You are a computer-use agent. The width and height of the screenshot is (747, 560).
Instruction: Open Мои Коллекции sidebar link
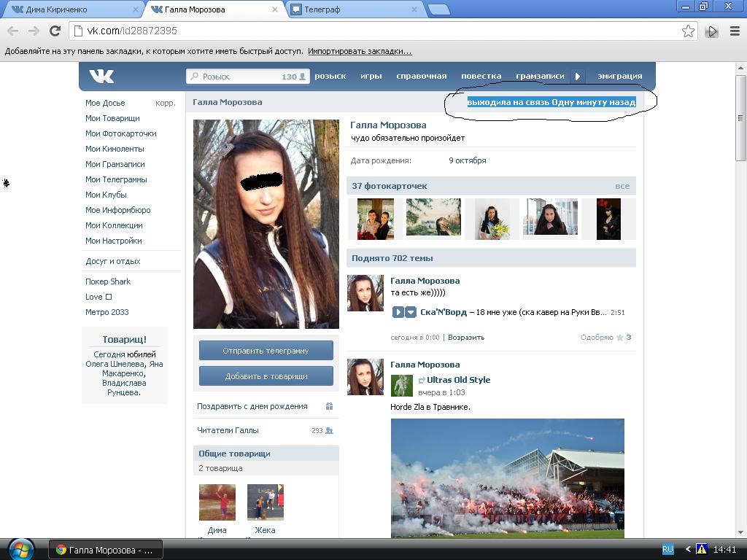click(114, 225)
